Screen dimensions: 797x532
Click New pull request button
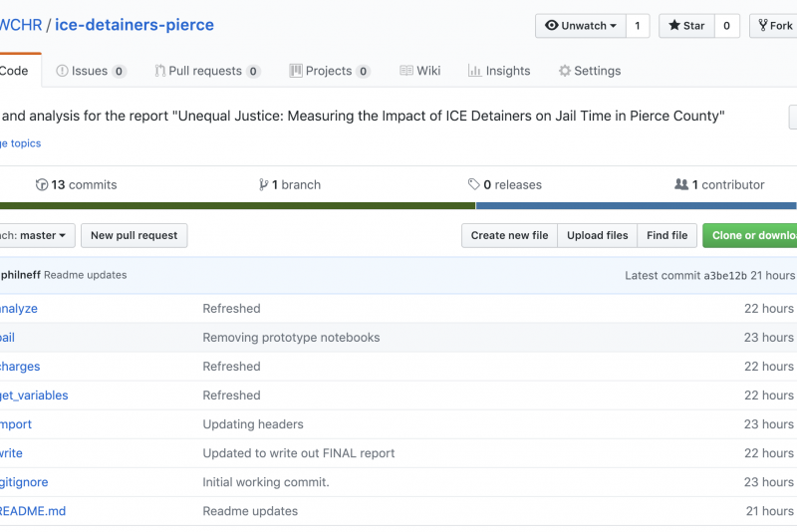(134, 236)
